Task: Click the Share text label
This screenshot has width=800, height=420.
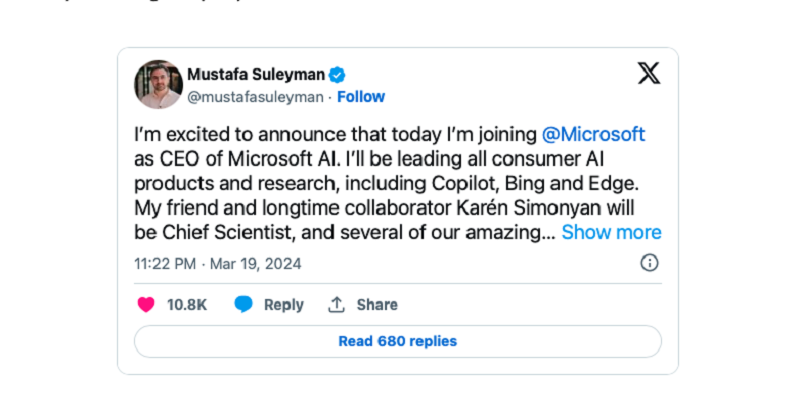Action: coord(377,305)
